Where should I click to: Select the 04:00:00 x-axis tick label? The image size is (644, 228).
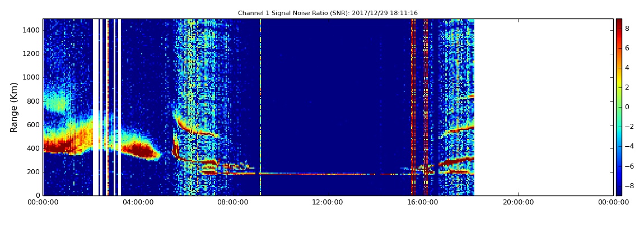pyautogui.click(x=138, y=202)
